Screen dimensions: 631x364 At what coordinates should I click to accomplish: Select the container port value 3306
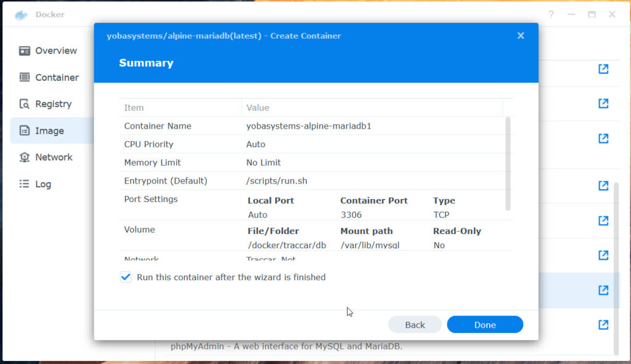(351, 215)
